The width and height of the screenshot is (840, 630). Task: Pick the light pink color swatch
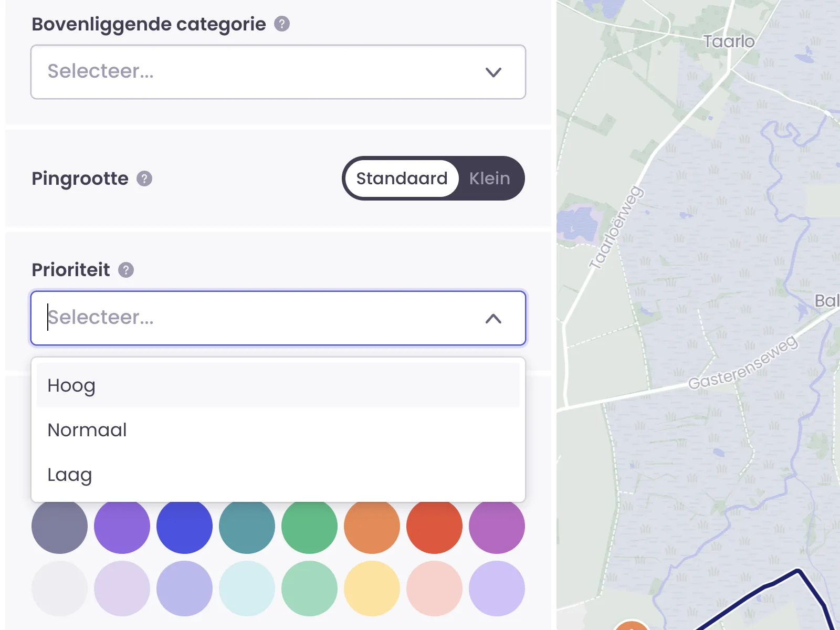(434, 589)
